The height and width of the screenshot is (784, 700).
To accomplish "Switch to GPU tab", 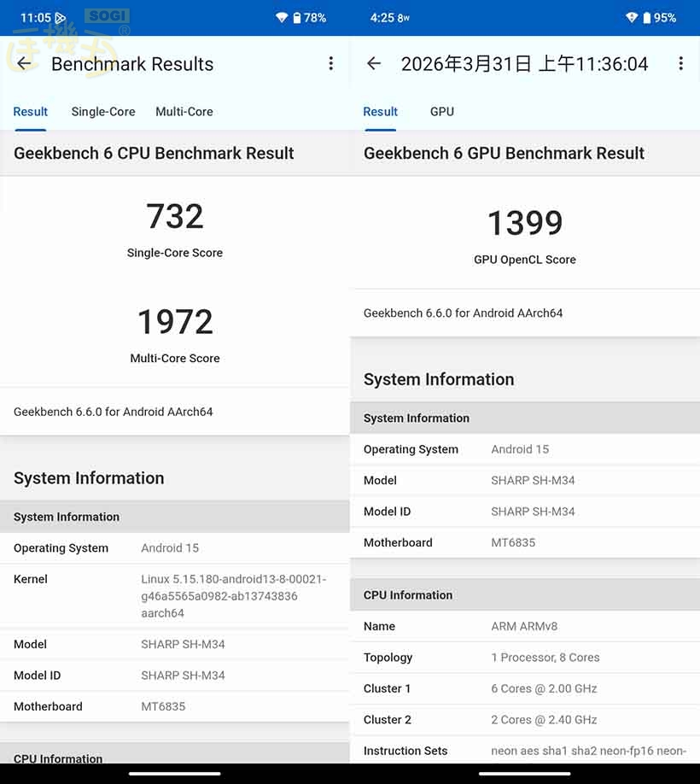I will point(442,112).
